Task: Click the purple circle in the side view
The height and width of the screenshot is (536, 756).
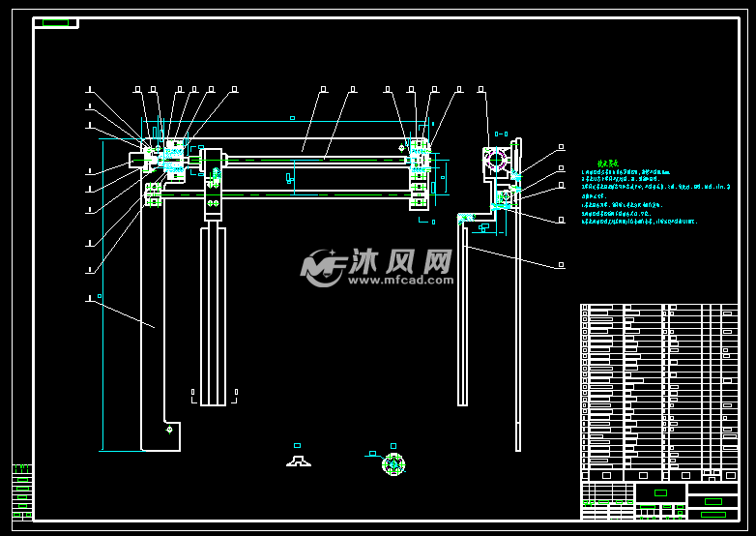Action: pos(496,159)
